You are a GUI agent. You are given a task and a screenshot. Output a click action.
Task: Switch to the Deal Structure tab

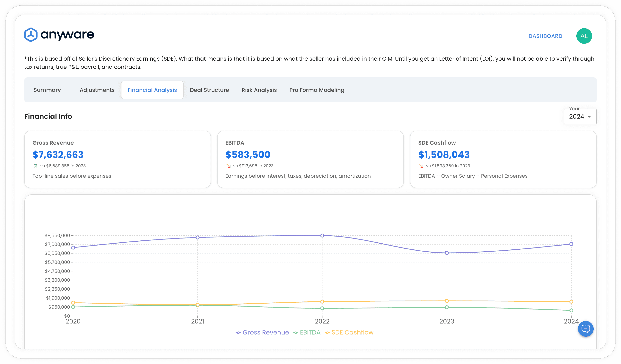pyautogui.click(x=209, y=90)
